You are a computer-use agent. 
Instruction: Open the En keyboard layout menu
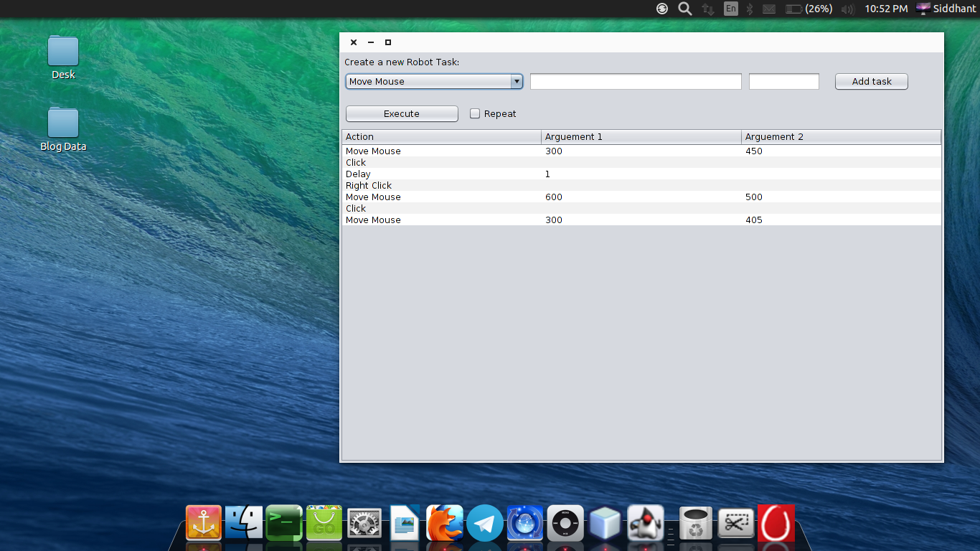coord(730,9)
